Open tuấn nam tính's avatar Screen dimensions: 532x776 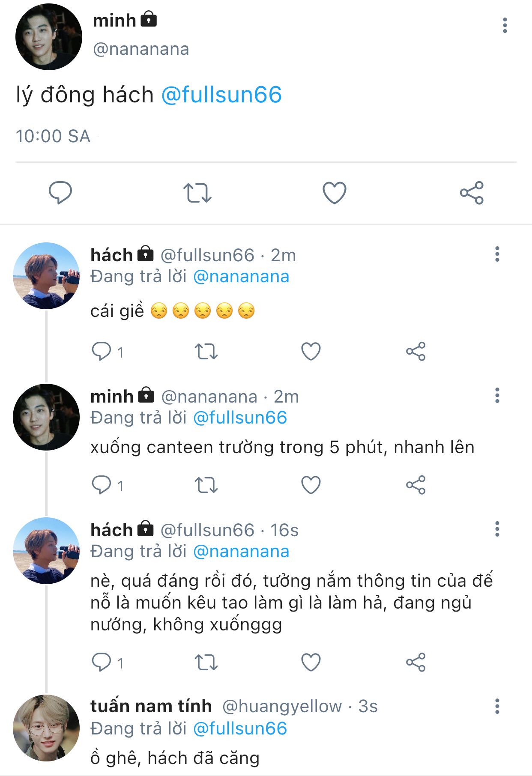[46, 728]
